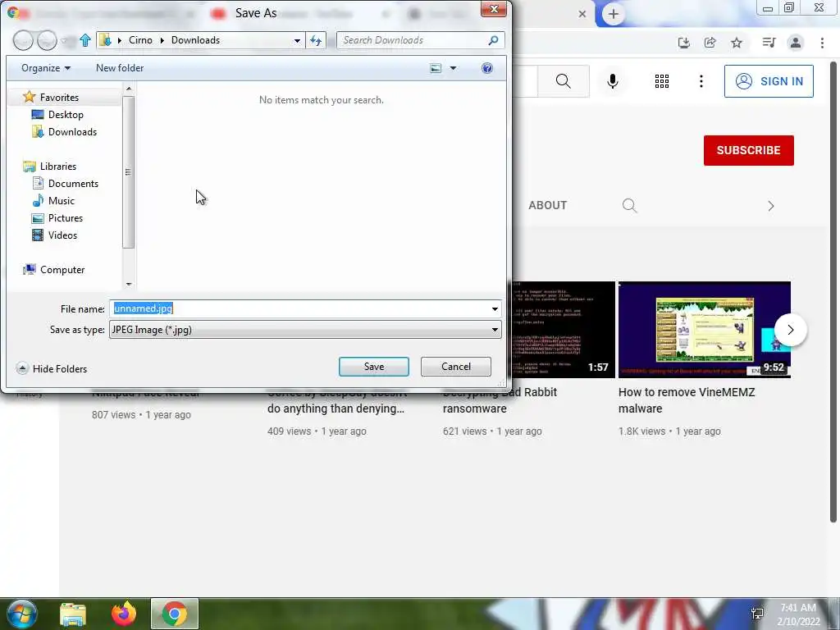
Task: Click the red SUBSCRIBE button
Action: click(748, 151)
